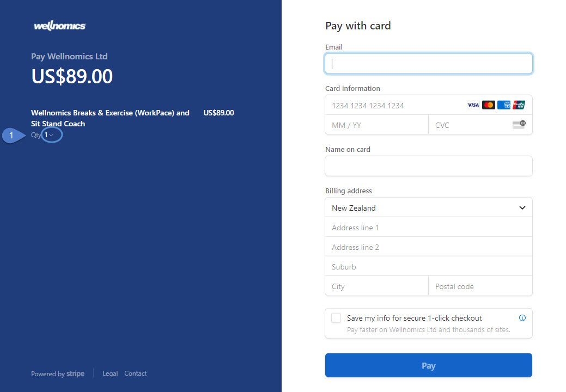Click the Visa card icon
This screenshot has width=566, height=392.
tap(473, 105)
